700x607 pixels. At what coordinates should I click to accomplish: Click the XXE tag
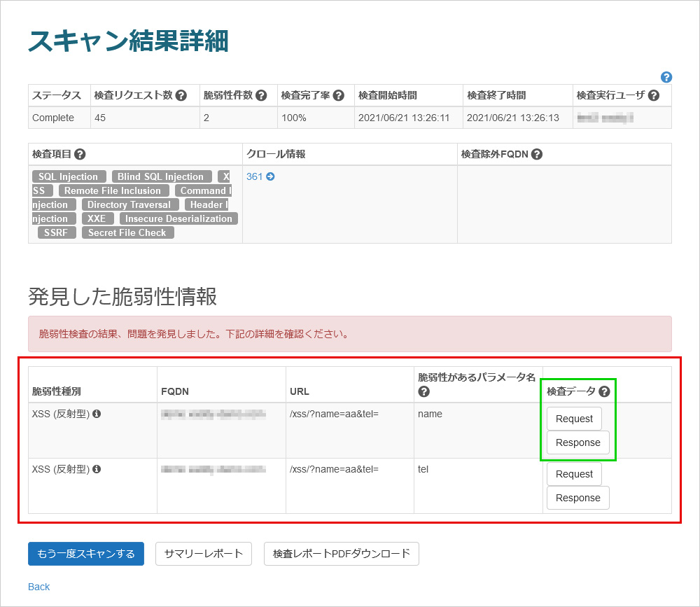pyautogui.click(x=97, y=218)
